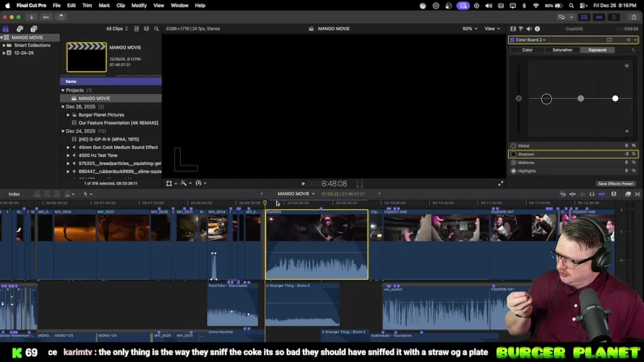The width and height of the screenshot is (644, 362).
Task: Open the transitions browser icon
Action: click(637, 194)
